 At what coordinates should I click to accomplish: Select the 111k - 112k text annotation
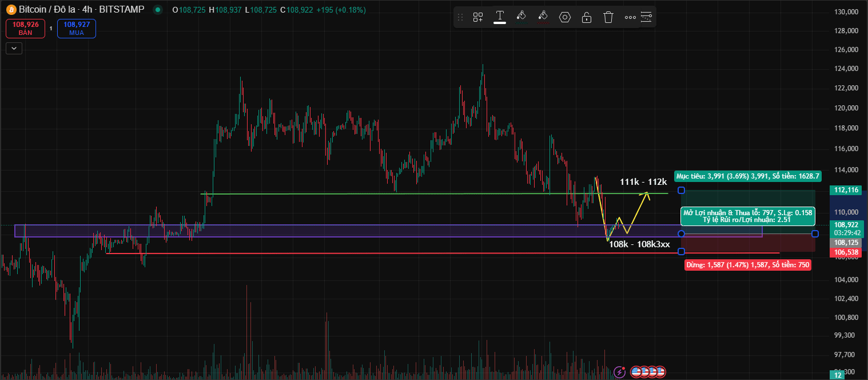pyautogui.click(x=643, y=182)
